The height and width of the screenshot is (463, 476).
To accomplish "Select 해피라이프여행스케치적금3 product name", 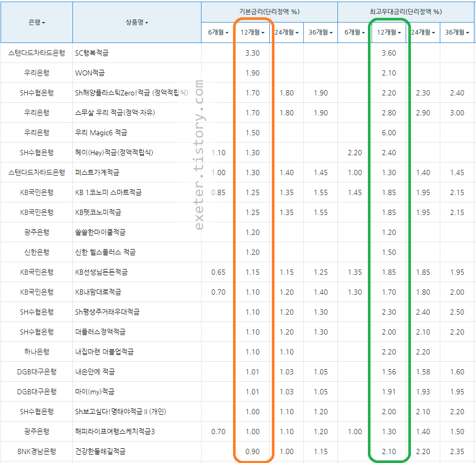I will pyautogui.click(x=115, y=432).
